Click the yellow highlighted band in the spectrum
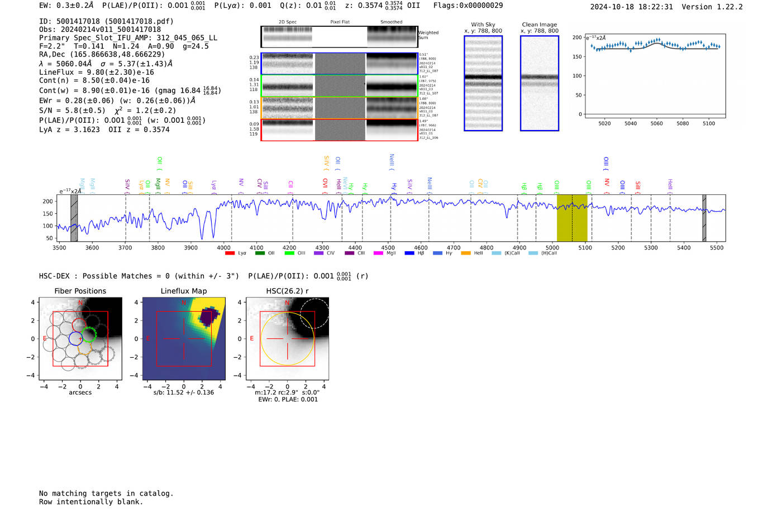 pyautogui.click(x=572, y=218)
